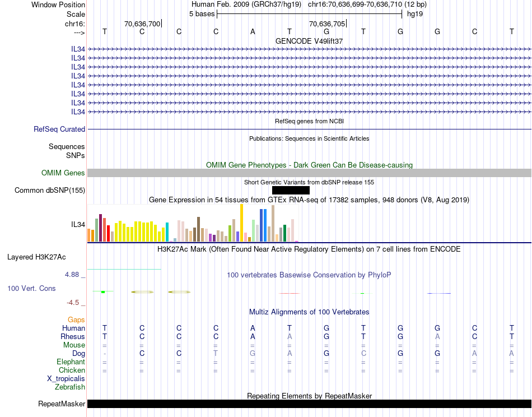
Task: Click the dark green bar in GTEx chart
Action: point(284,233)
